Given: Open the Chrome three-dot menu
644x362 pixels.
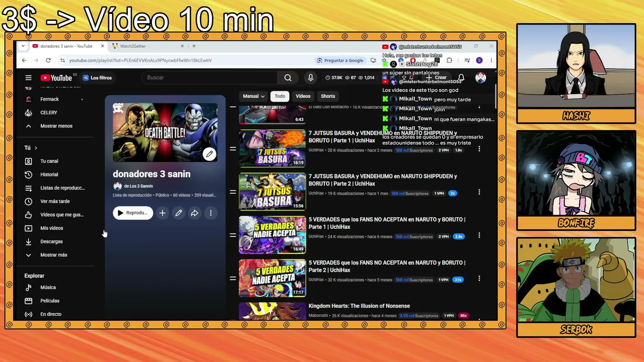Looking at the screenshot, I should [491, 60].
